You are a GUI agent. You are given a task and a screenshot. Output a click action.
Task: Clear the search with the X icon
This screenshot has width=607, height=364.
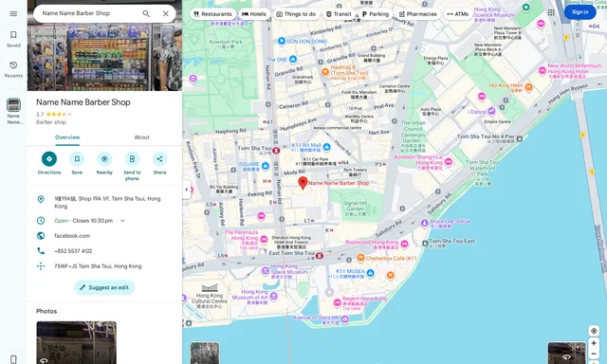(x=166, y=13)
